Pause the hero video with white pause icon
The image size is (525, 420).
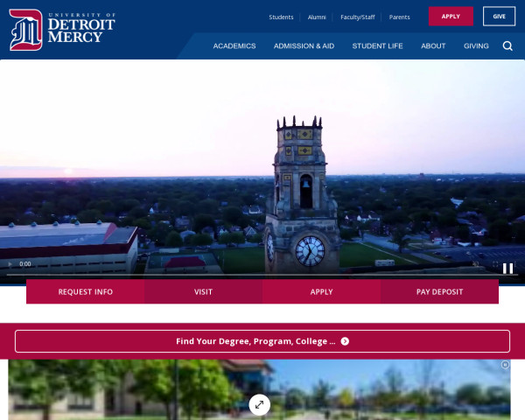click(507, 269)
